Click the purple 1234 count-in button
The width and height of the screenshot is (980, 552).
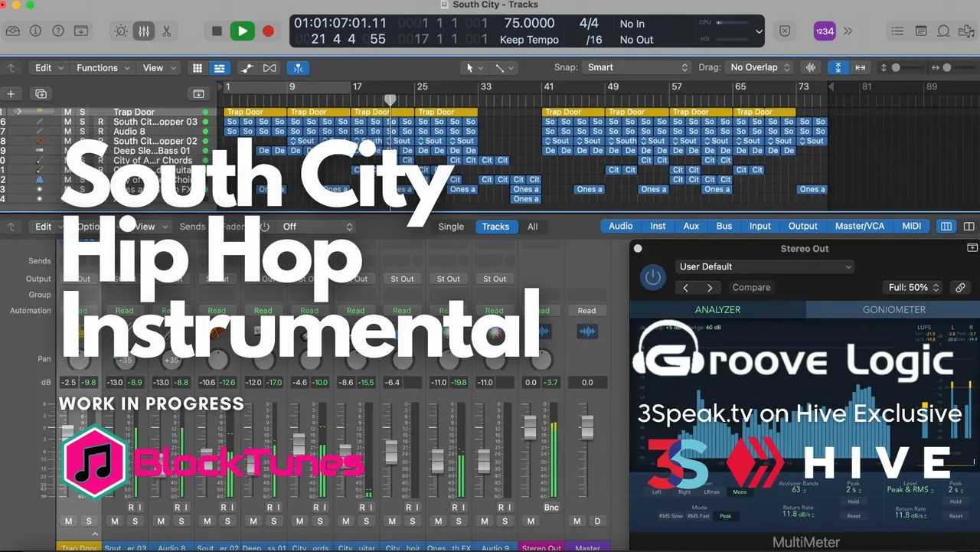pyautogui.click(x=825, y=31)
